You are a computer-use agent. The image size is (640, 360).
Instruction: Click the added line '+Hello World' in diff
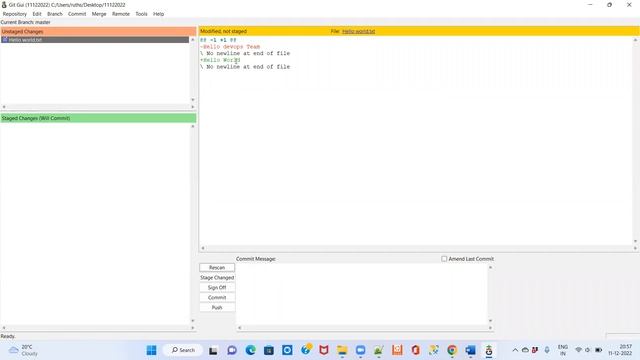pyautogui.click(x=220, y=60)
